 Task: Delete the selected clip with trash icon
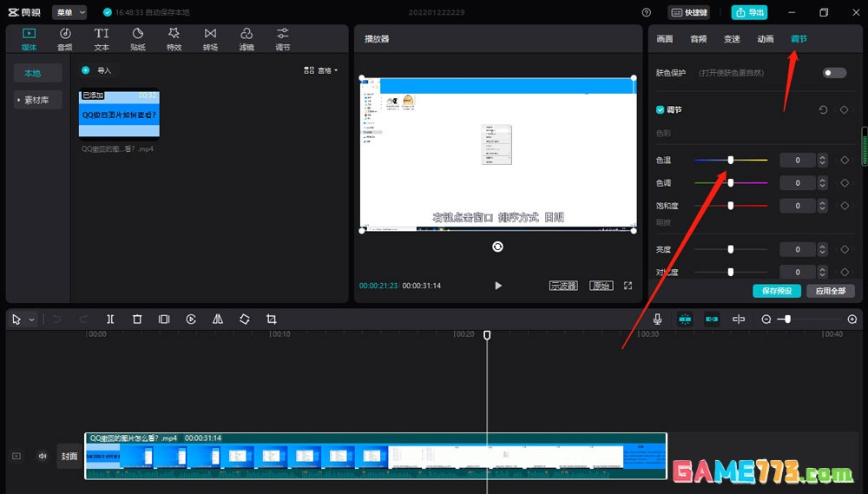pos(137,319)
